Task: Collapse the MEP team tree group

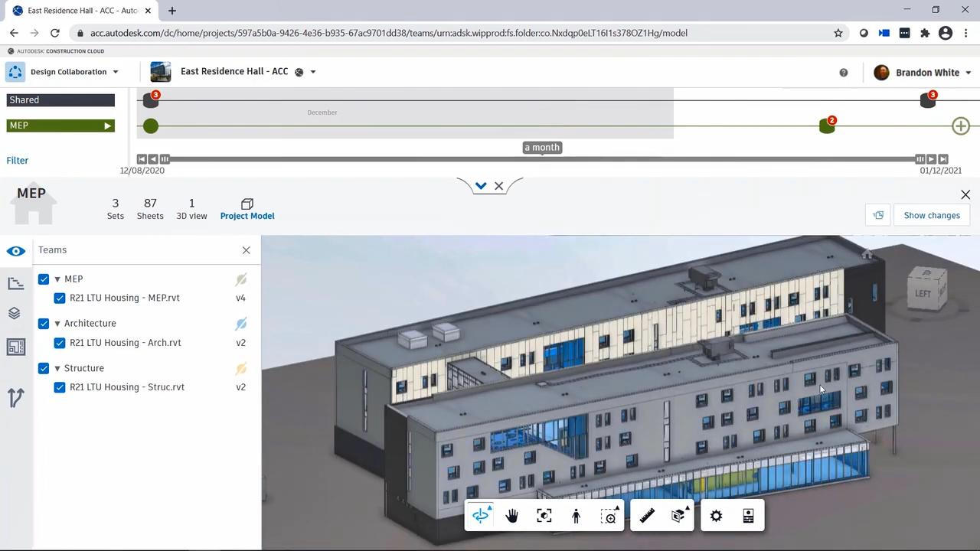Action: pyautogui.click(x=57, y=279)
